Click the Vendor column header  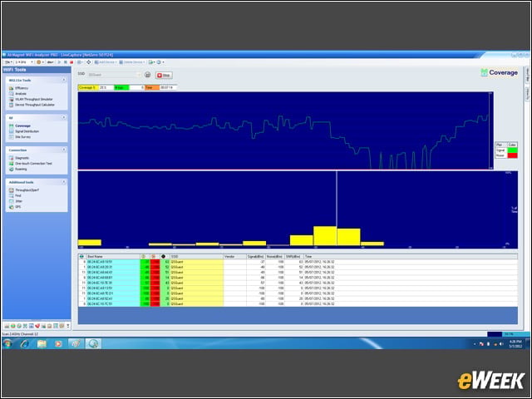click(234, 257)
